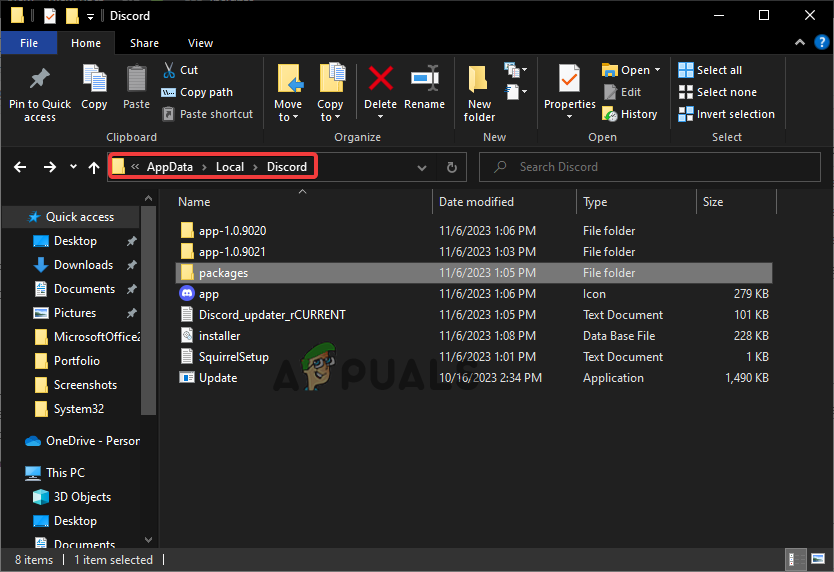Select the app-1.0.9021 folder
Image resolution: width=834 pixels, height=572 pixels.
point(473,251)
